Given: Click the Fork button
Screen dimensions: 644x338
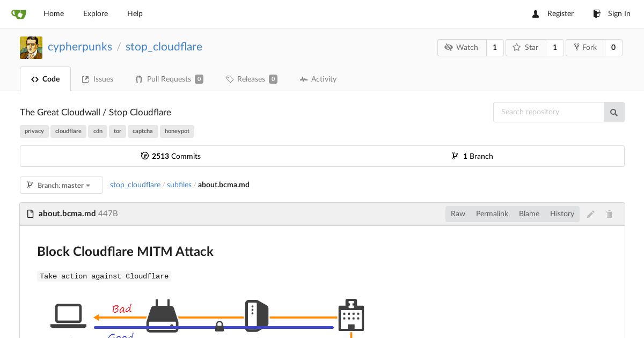Looking at the screenshot, I should [x=585, y=48].
